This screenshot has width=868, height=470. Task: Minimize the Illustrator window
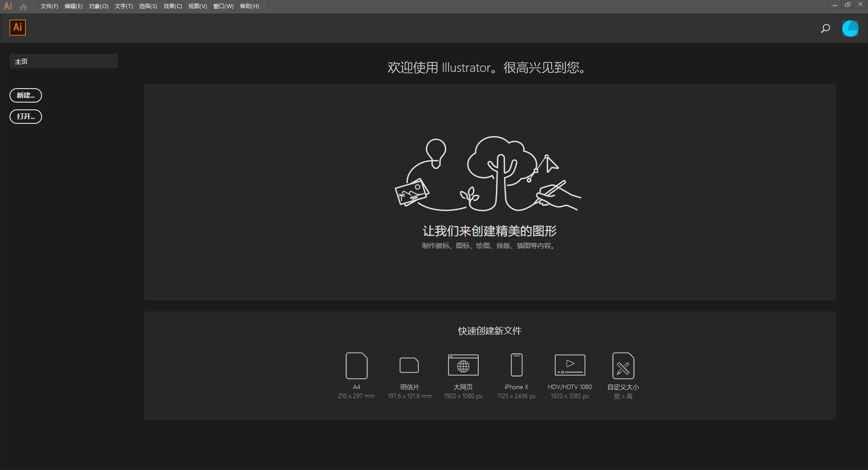[835, 5]
